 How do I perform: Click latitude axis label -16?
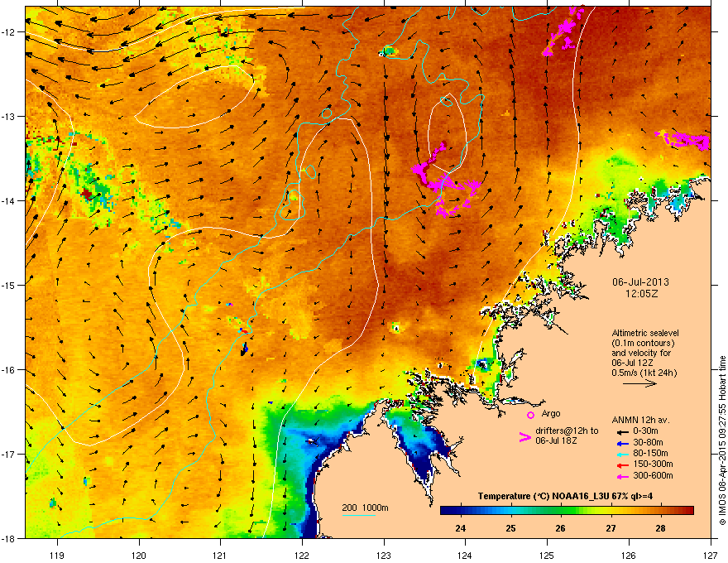(9, 370)
